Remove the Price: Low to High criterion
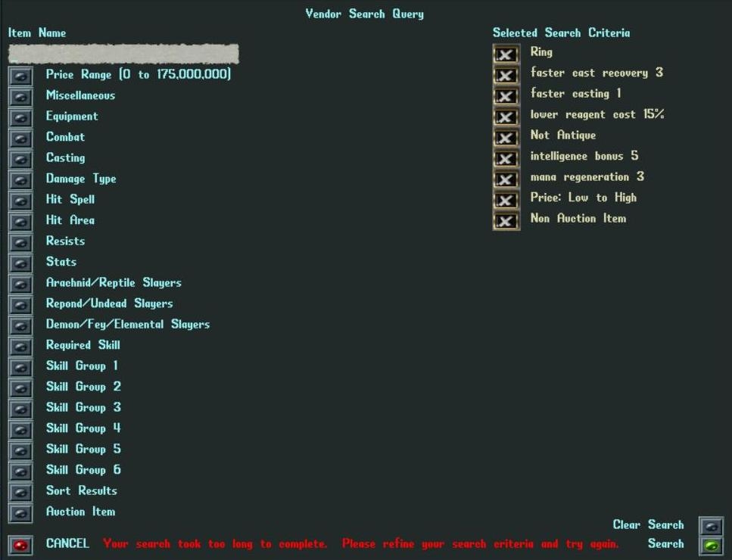This screenshot has height=560, width=732. click(x=506, y=201)
